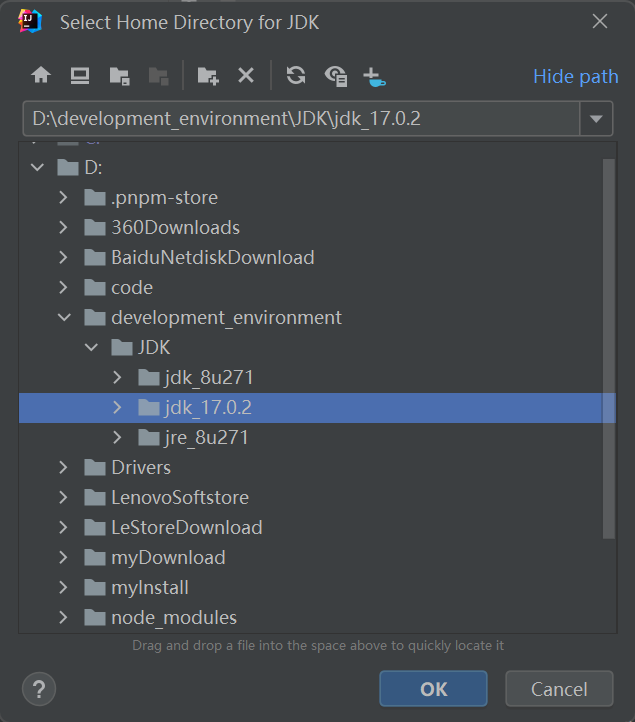This screenshot has width=635, height=722.
Task: Select the jre_8u271 folder
Action: pos(206,438)
